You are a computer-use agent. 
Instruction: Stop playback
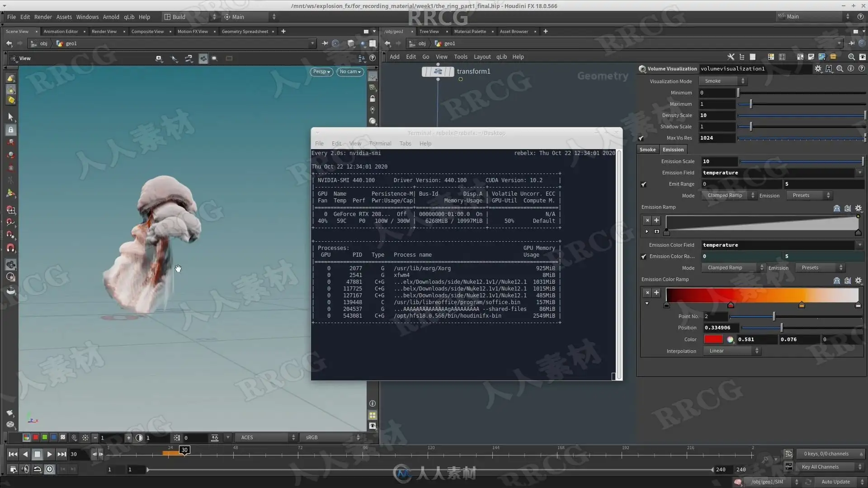[x=38, y=454]
